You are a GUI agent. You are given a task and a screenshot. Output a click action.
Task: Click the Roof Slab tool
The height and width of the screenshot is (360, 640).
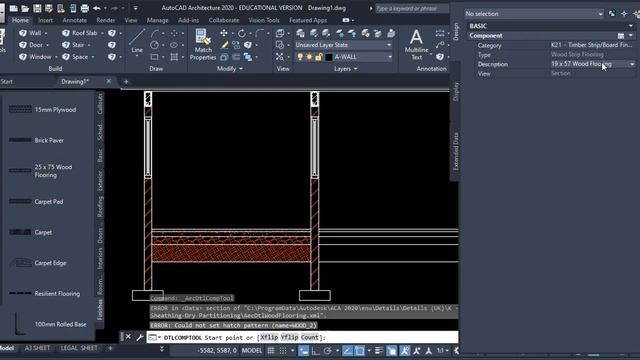click(80, 33)
